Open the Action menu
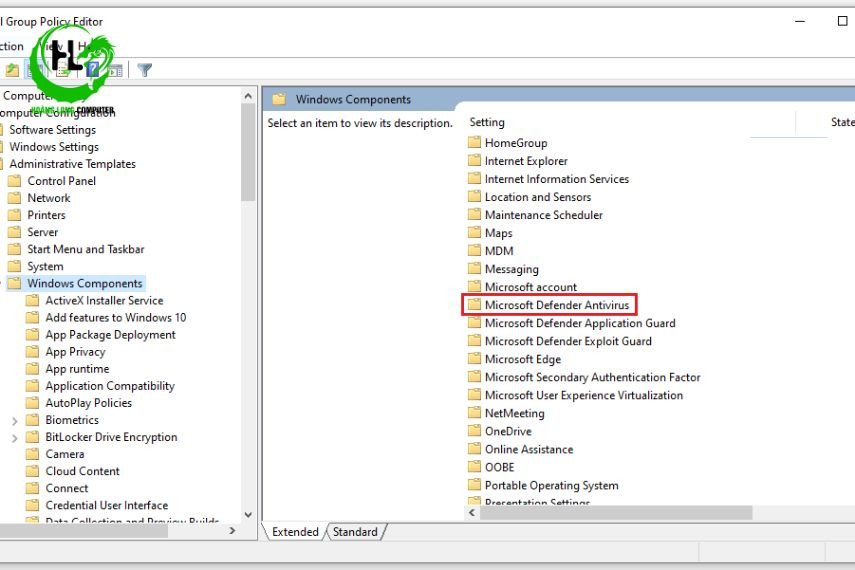This screenshot has height=570, width=855. (x=11, y=46)
